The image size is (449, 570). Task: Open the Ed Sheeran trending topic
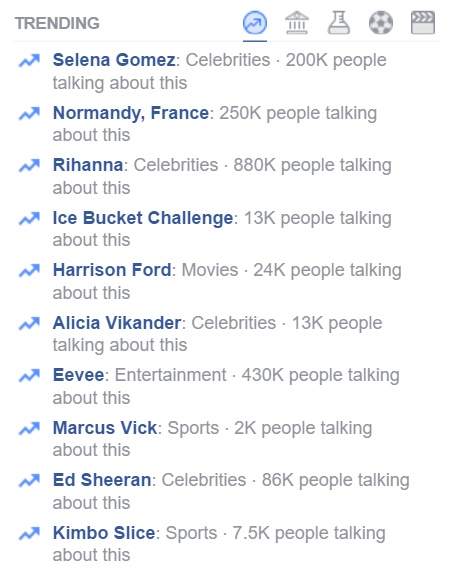(102, 480)
